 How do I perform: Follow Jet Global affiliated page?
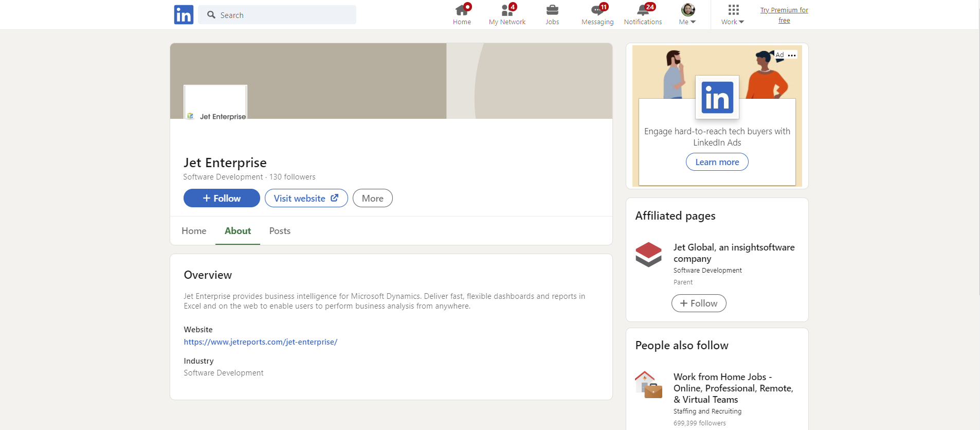[699, 303]
